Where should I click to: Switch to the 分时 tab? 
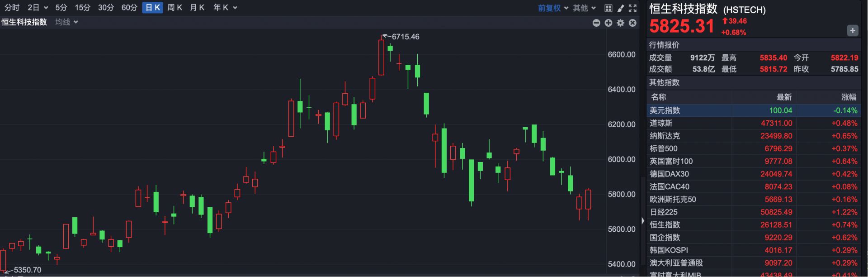coord(12,8)
